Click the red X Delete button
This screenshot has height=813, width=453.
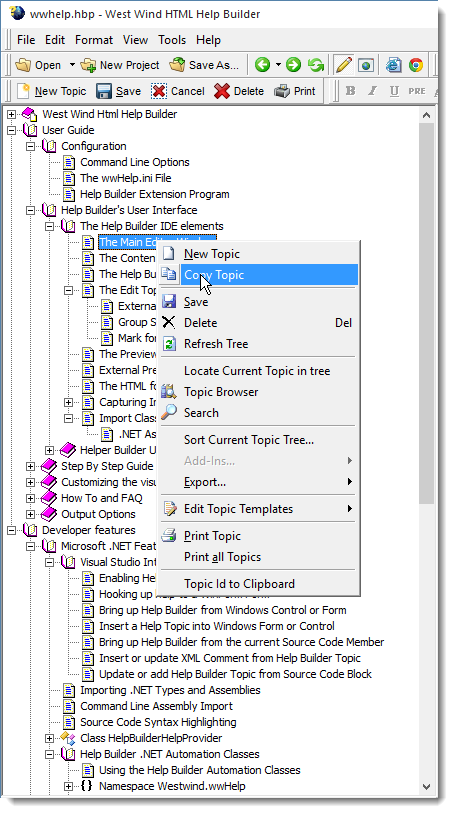pyautogui.click(x=239, y=91)
